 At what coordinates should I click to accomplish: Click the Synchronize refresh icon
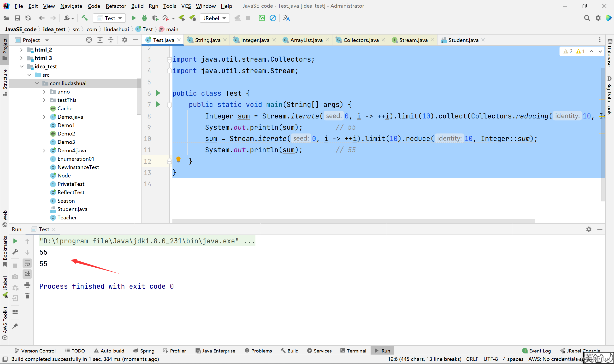[x=28, y=18]
